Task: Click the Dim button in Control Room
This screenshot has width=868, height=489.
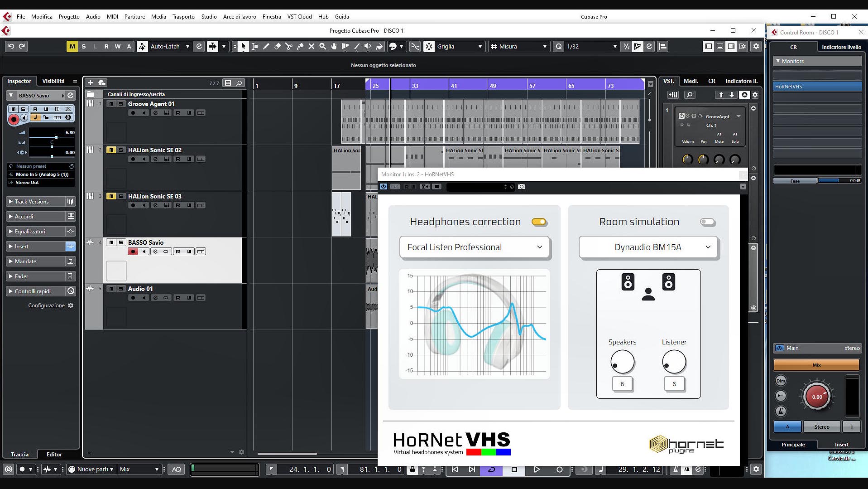Action: point(781,381)
